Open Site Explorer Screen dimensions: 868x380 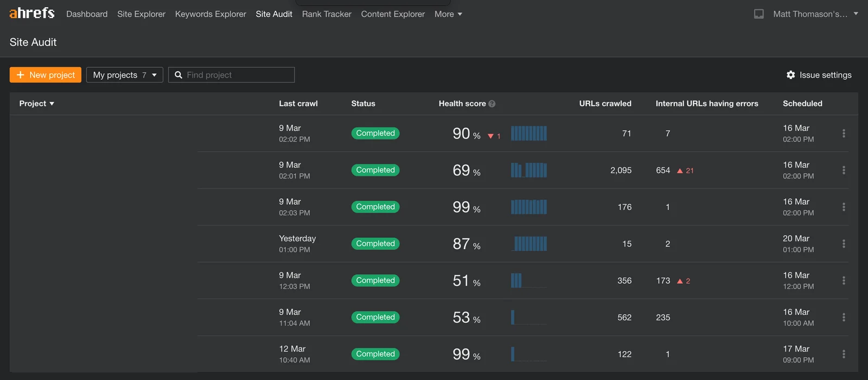(x=141, y=14)
